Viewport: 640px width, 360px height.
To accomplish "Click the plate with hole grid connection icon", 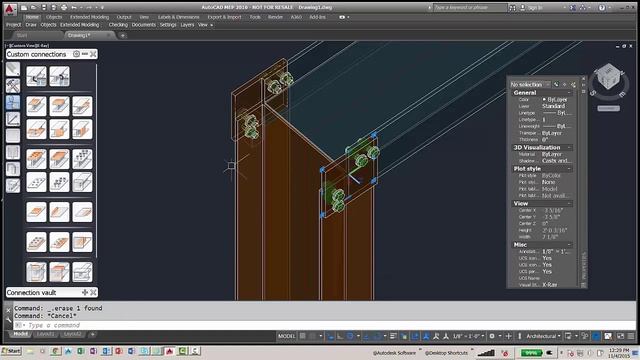I will coord(36,182).
